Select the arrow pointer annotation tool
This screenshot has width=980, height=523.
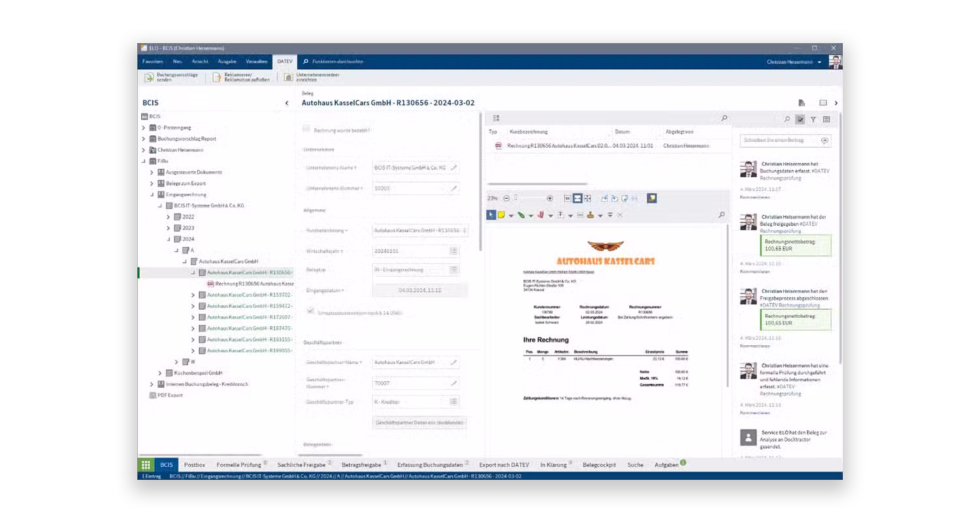pos(491,214)
